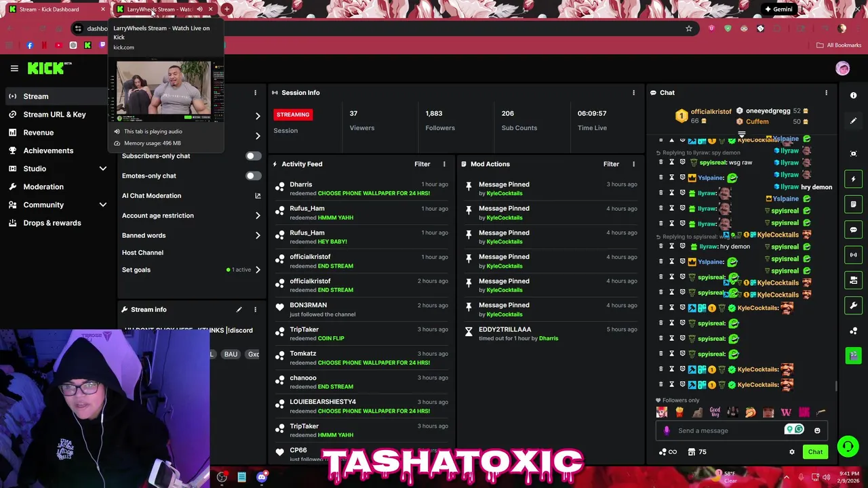Open Gemini in the browser

(777, 9)
